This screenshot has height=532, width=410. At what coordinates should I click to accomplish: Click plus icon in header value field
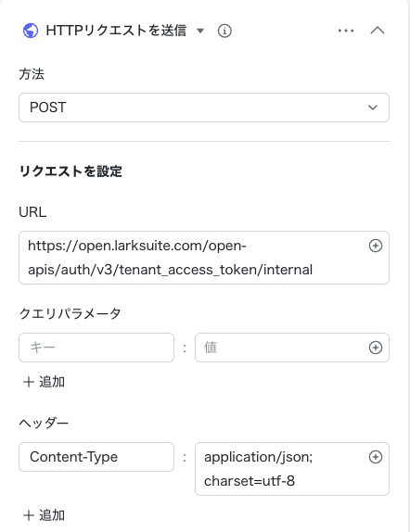pyautogui.click(x=376, y=457)
